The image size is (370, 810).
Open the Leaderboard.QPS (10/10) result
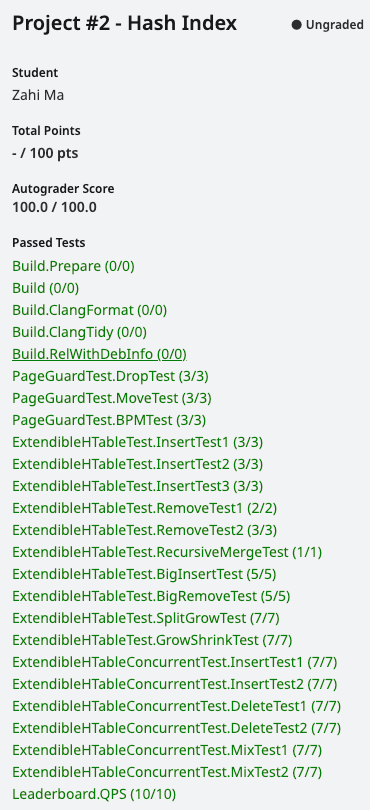click(94, 794)
